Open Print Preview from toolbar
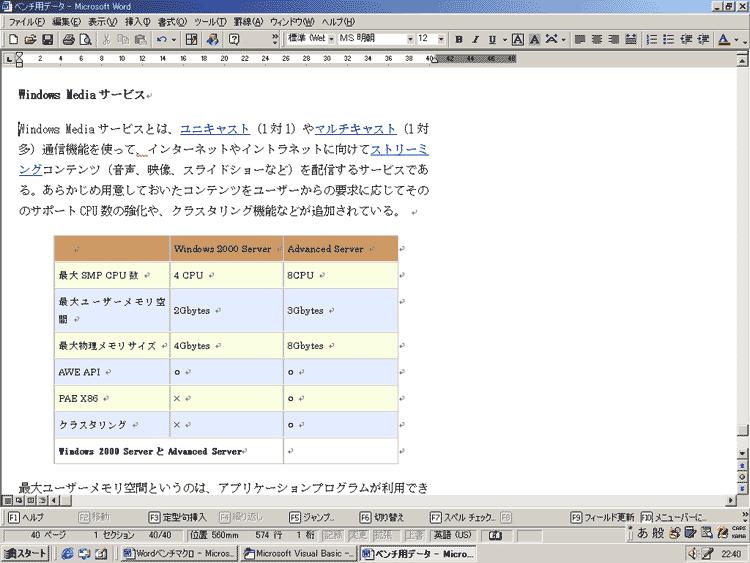 click(x=85, y=39)
